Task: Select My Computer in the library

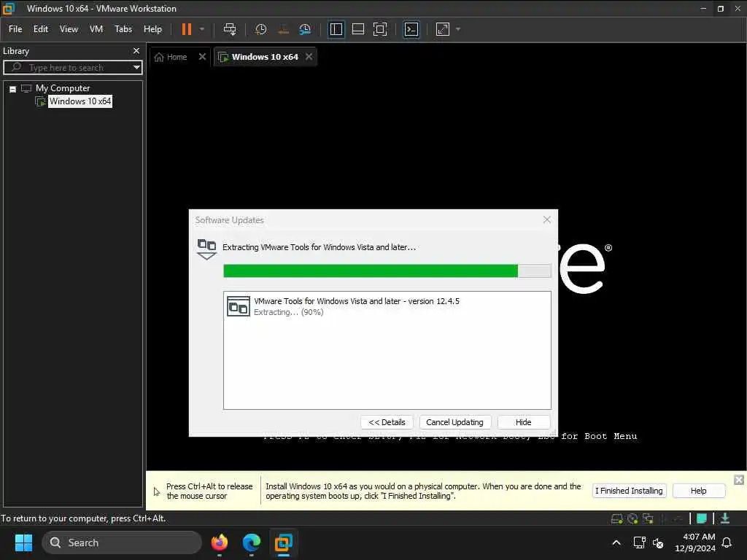Action: click(63, 88)
